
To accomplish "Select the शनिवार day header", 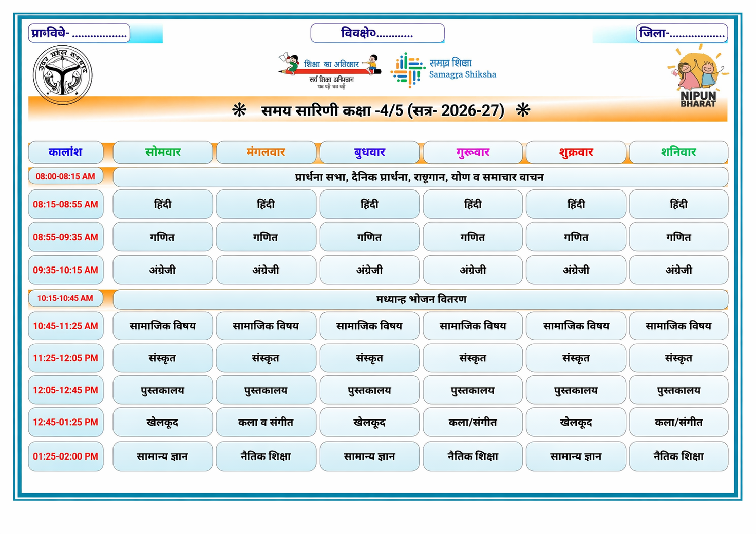I will click(x=678, y=152).
